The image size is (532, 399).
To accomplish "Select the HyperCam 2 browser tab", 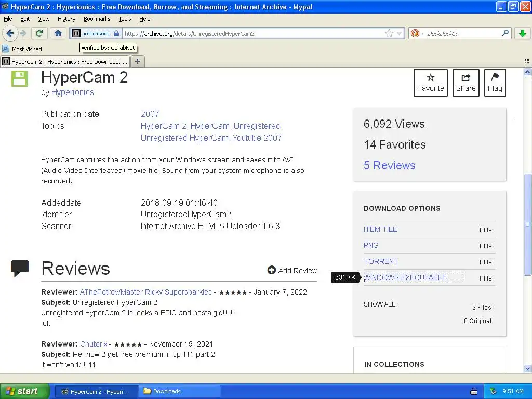I will pos(65,62).
